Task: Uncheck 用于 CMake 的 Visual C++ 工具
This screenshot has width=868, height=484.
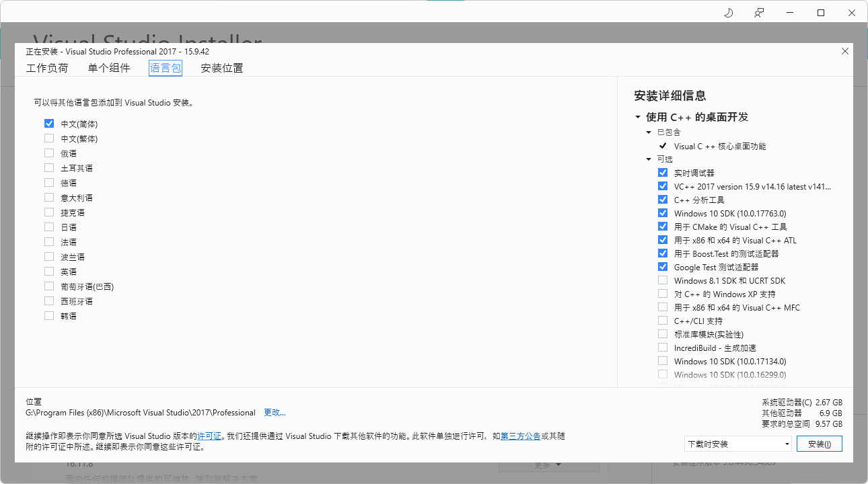Action: coord(663,227)
